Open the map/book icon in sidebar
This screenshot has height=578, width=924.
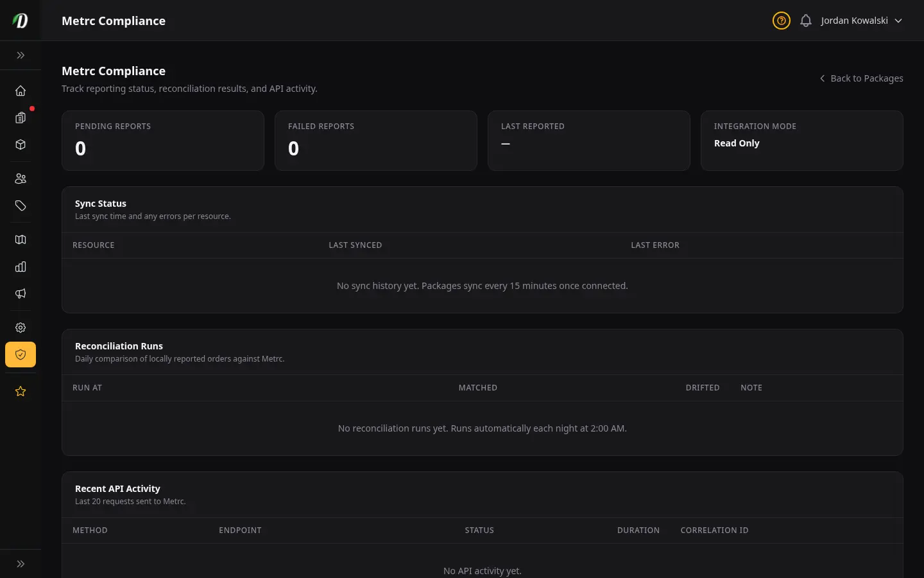pos(21,240)
